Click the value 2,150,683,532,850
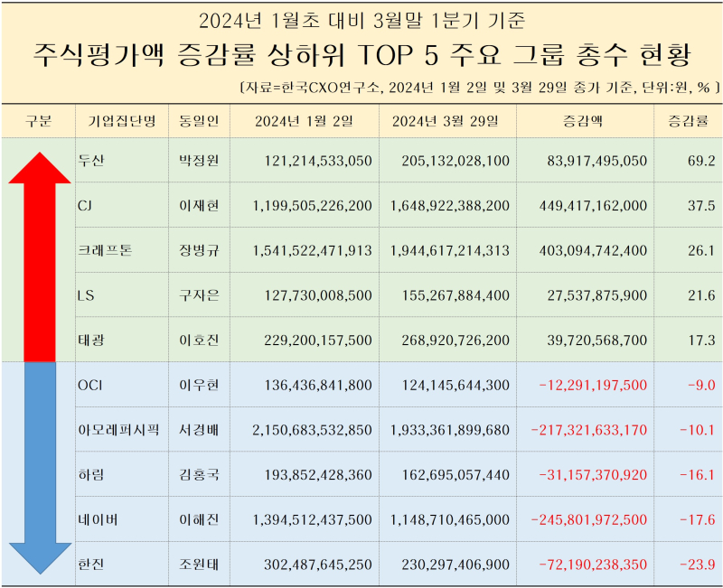The image size is (723, 588). pyautogui.click(x=312, y=431)
